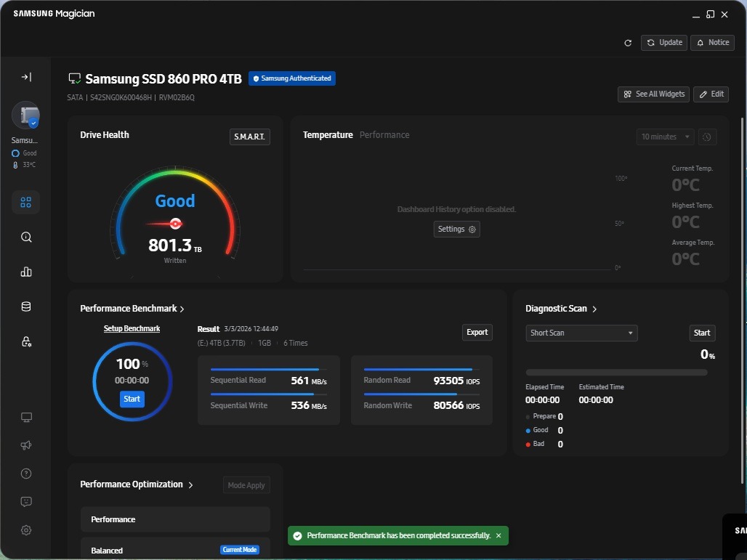Viewport: 747px width, 560px height.
Task: Click See All Widgets button
Action: tap(654, 94)
